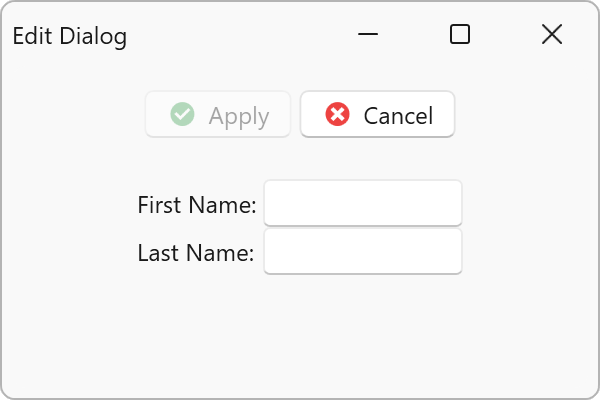Click the "Last Name:" label
Screen dimensions: 600x400
[x=196, y=253]
